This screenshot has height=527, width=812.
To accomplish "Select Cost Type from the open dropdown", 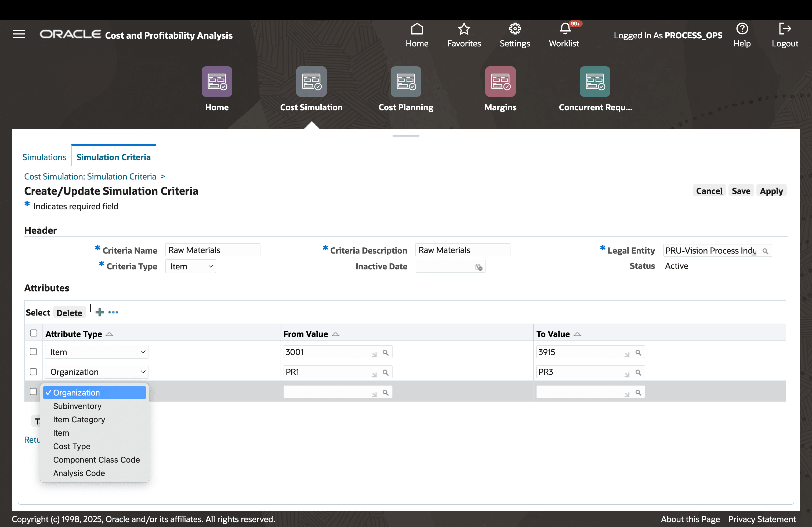I will pos(72,446).
